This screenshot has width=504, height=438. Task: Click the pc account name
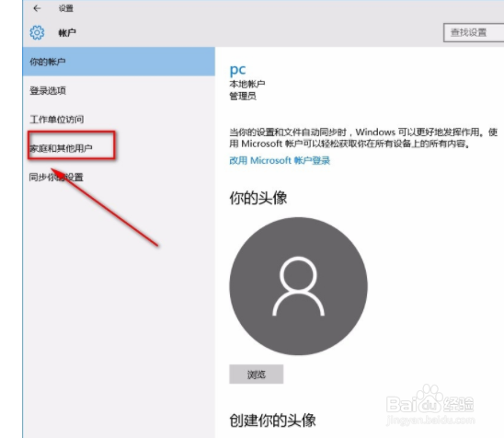[x=237, y=70]
